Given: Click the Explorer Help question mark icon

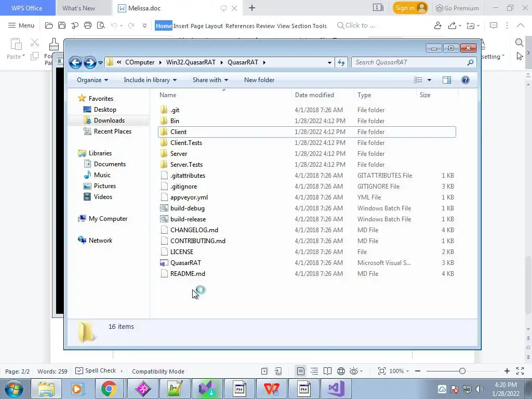Looking at the screenshot, I should click(x=465, y=80).
